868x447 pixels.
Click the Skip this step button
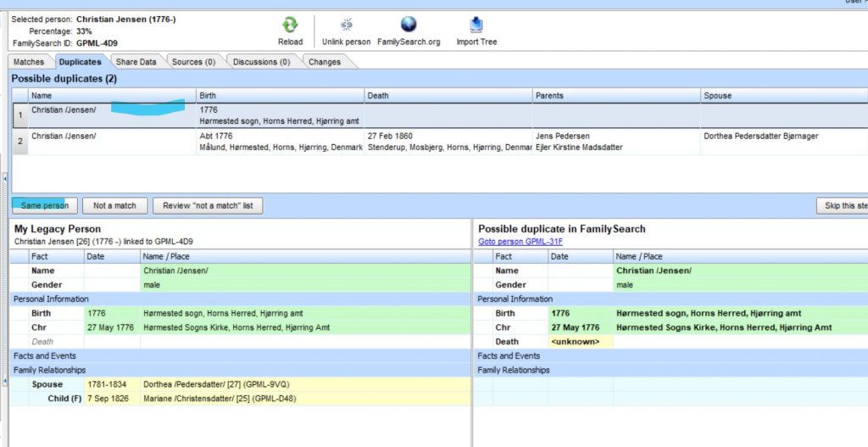[x=842, y=205]
